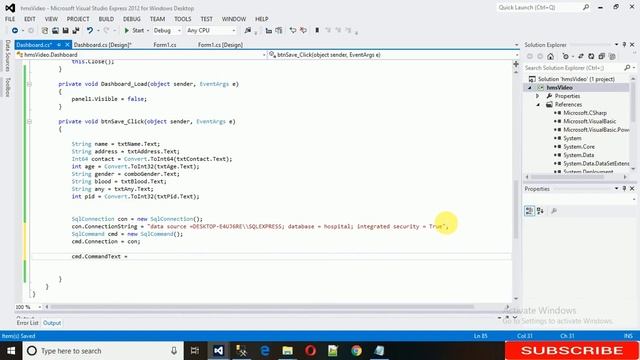Open the BUILD menu
This screenshot has width=640, height=360.
[106, 19]
